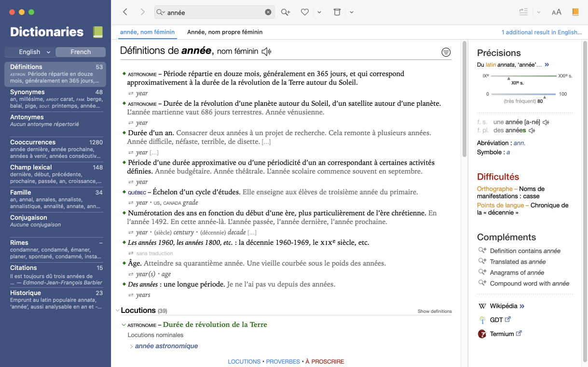Click the text size AA icon
Image resolution: width=588 pixels, height=367 pixels.
(x=556, y=12)
